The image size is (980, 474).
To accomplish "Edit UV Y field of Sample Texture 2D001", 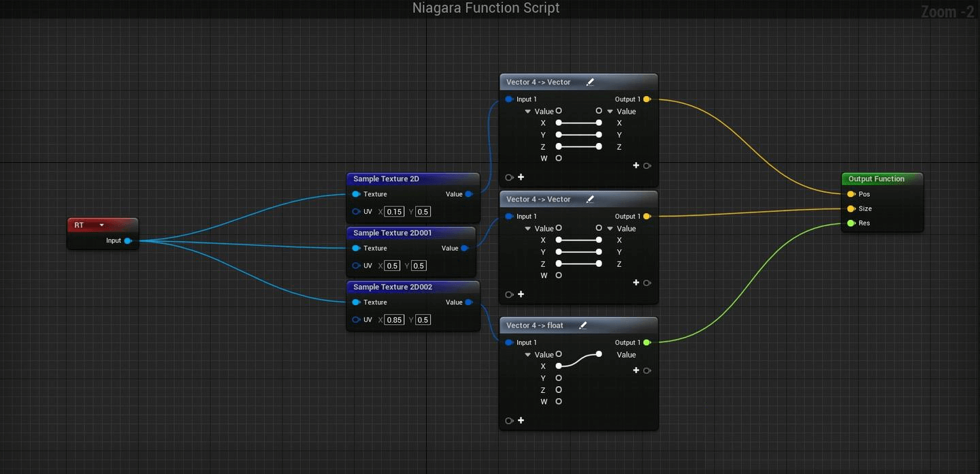I will tap(419, 266).
